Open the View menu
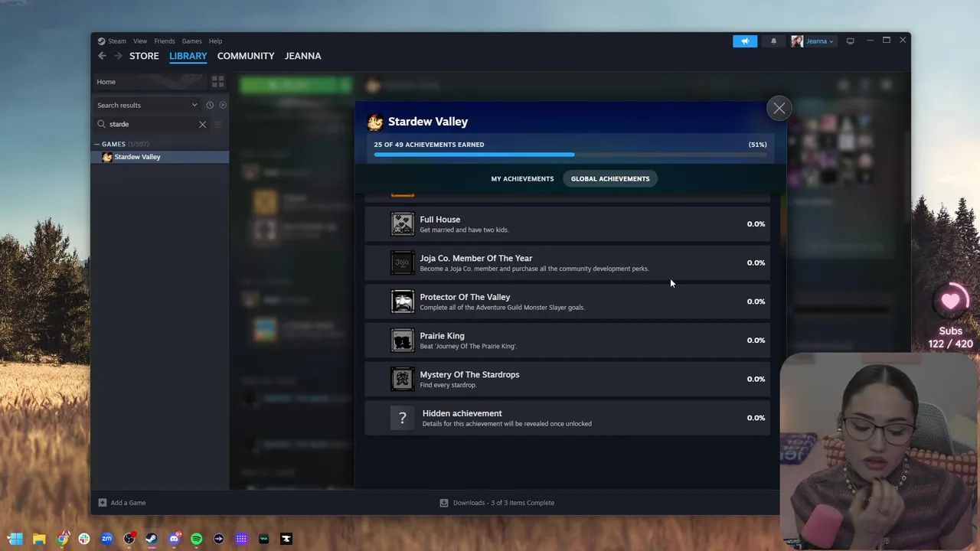This screenshot has height=551, width=980. pos(140,41)
